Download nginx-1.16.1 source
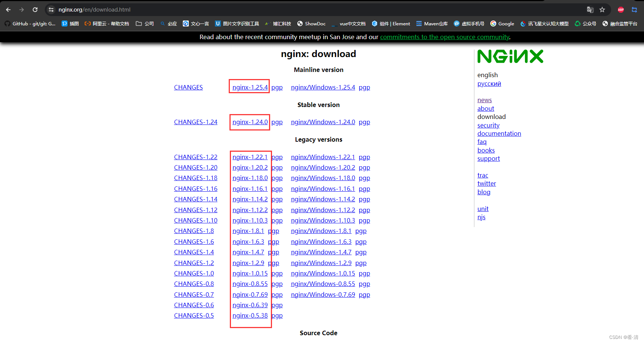The width and height of the screenshot is (644, 343). [250, 189]
